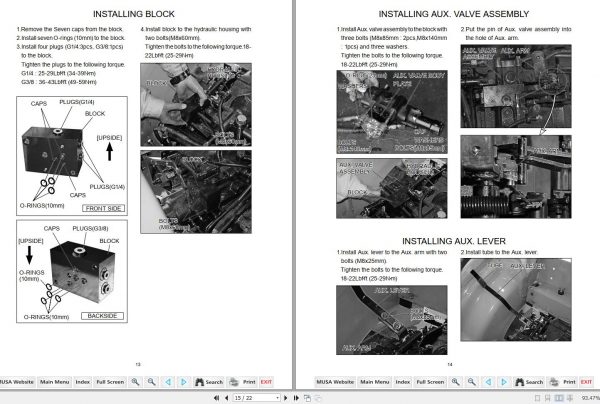Switch to Full Screen on right page

click(430, 382)
